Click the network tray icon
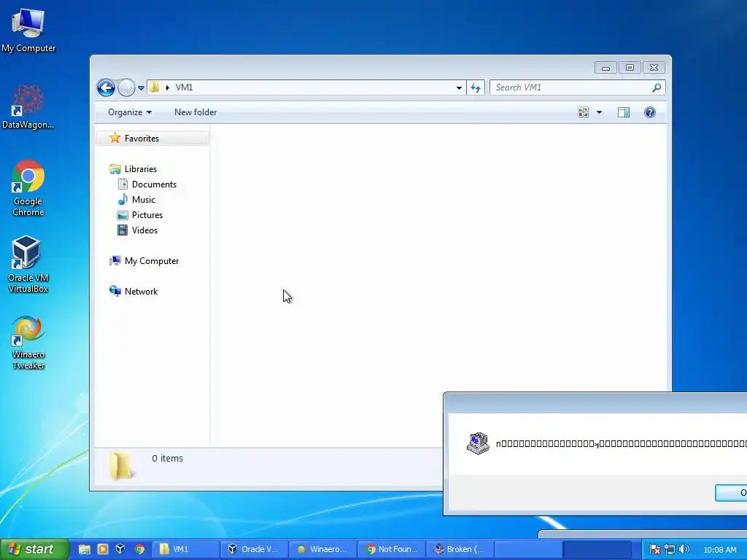 pyautogui.click(x=670, y=550)
